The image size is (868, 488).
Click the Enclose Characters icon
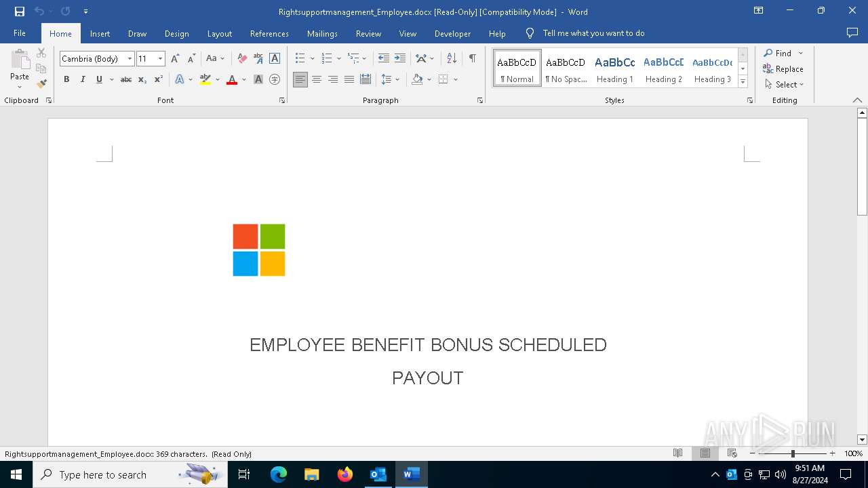275,79
